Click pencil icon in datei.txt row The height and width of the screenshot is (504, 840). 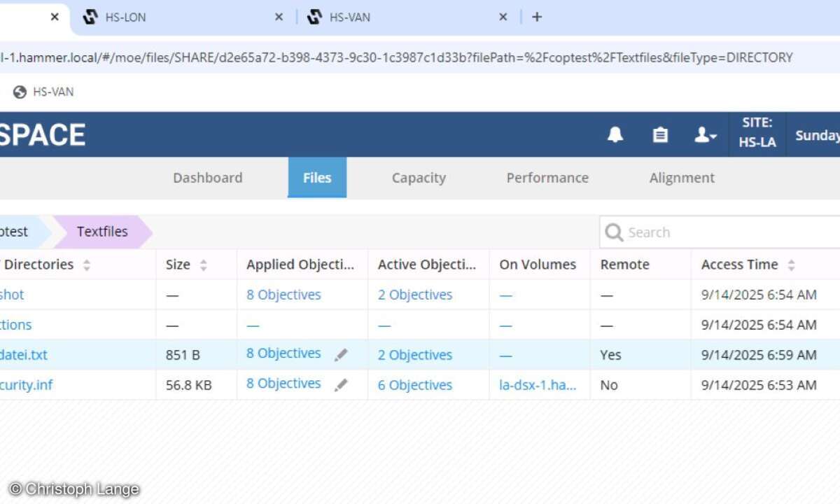341,355
